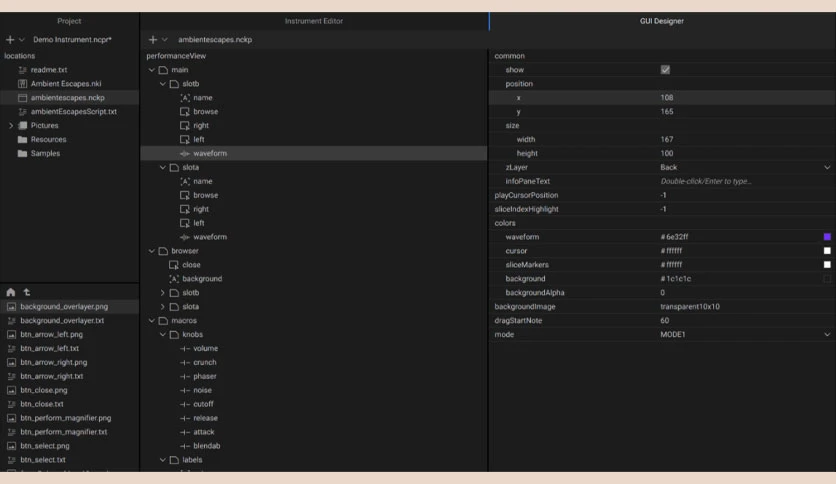Viewport: 836px width, 484px height.
Task: Click slider icon of volume knob
Action: click(185, 349)
